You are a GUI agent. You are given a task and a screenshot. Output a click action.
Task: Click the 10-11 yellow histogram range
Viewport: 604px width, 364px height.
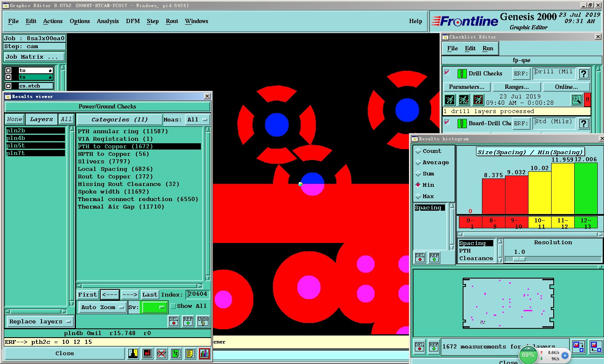pyautogui.click(x=540, y=223)
